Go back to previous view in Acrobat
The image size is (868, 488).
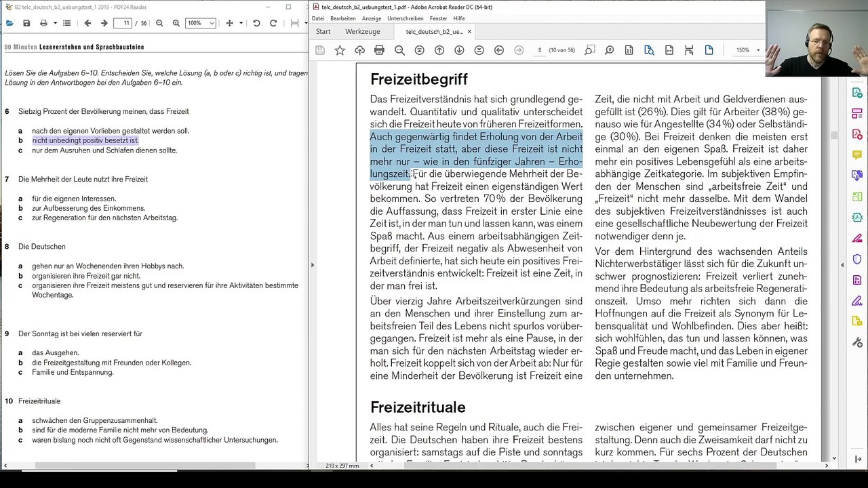pos(499,50)
